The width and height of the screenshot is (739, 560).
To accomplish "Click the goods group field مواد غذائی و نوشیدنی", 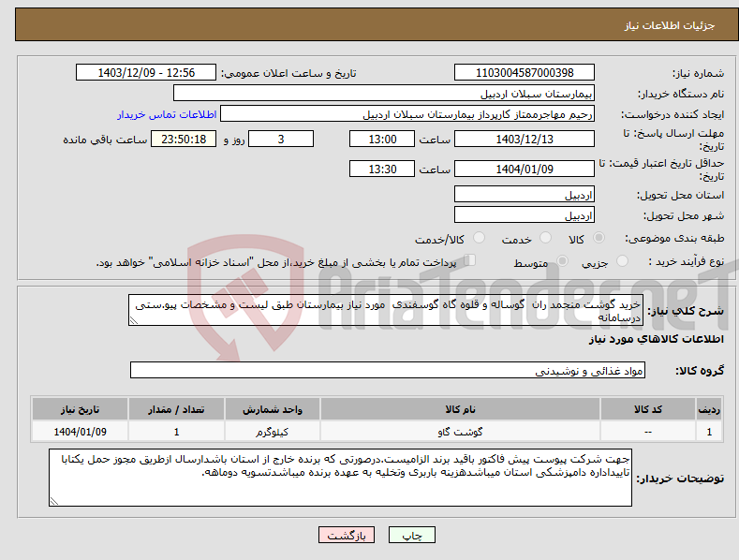I will pos(388,371).
